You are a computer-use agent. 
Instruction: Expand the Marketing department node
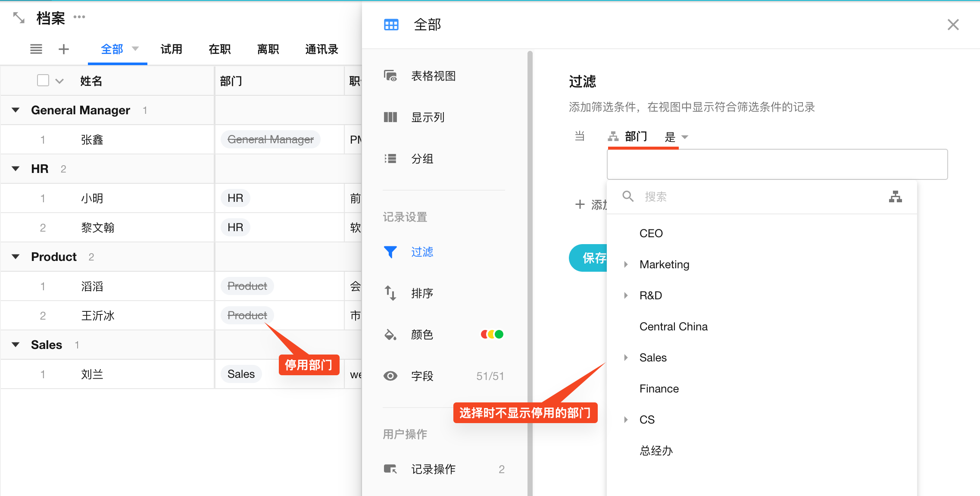[626, 264]
